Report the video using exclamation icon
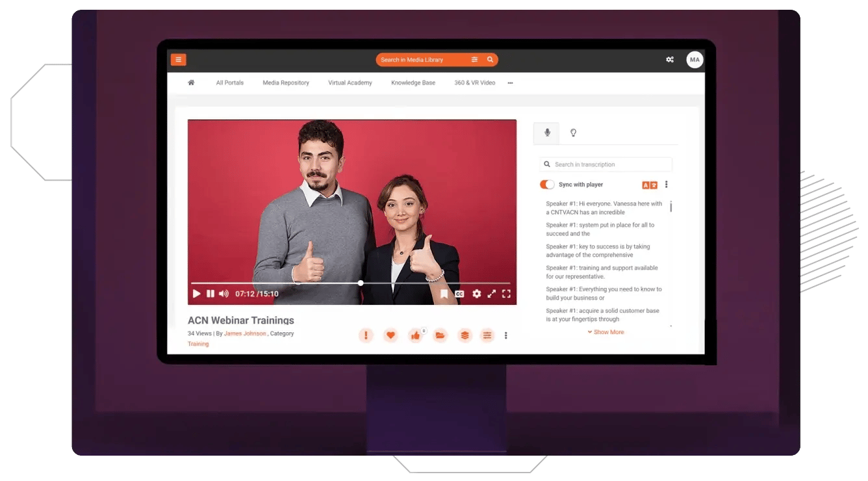 tap(366, 335)
